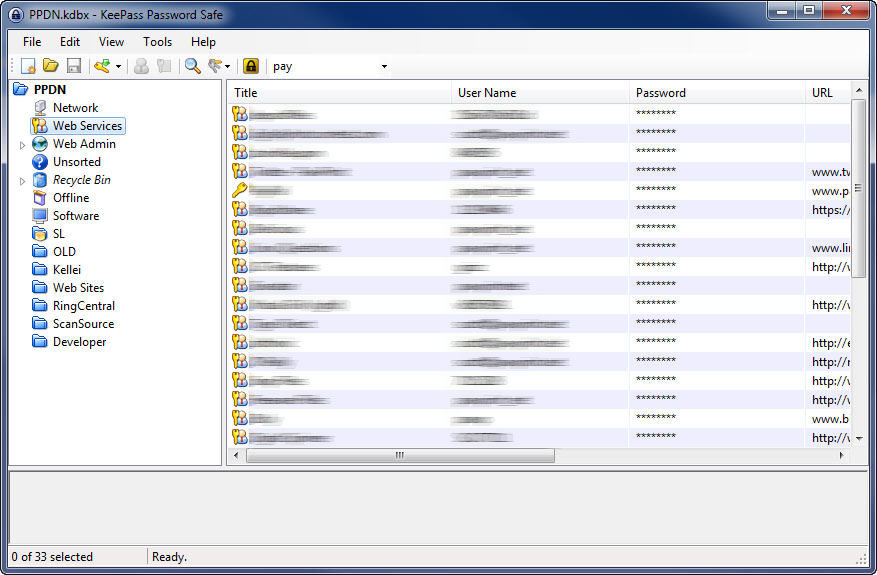Click the Copy Password toolbar icon
Viewport: 877px width, 575px height.
click(x=164, y=66)
